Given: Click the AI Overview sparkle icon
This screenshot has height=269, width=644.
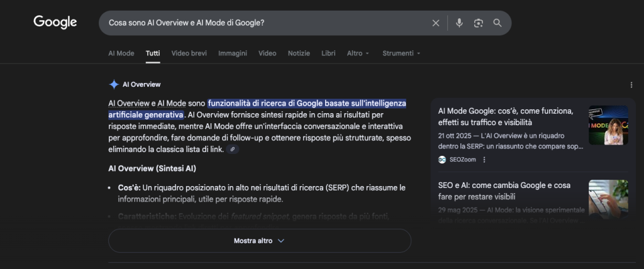Looking at the screenshot, I should pyautogui.click(x=114, y=85).
